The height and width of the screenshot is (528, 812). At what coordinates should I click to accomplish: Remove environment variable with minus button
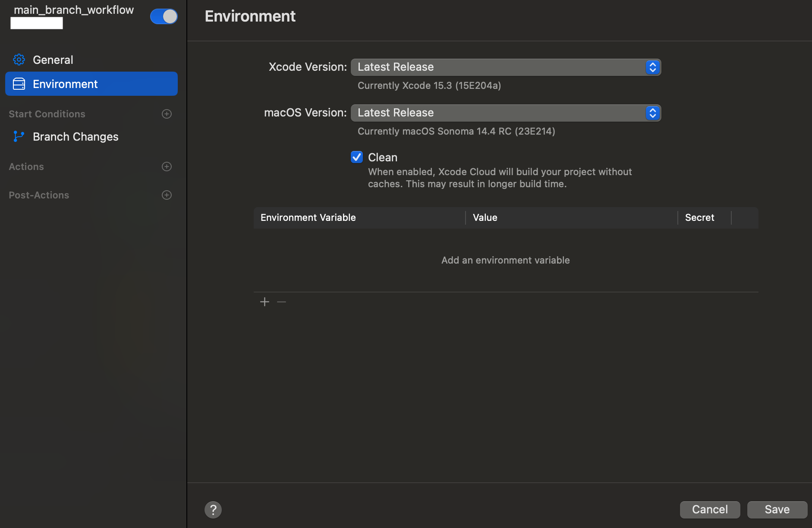pos(281,302)
